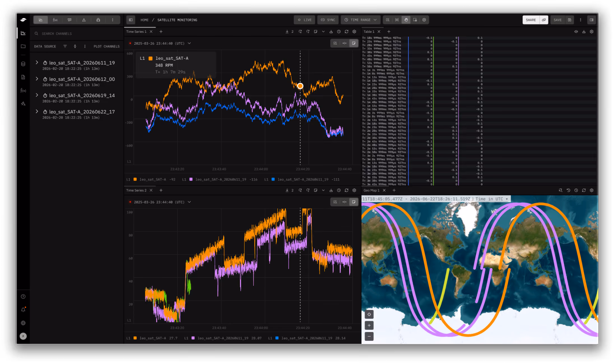Open the user avatar at sidebar bottom
Image resolution: width=615 pixels, height=364 pixels.
pyautogui.click(x=23, y=336)
